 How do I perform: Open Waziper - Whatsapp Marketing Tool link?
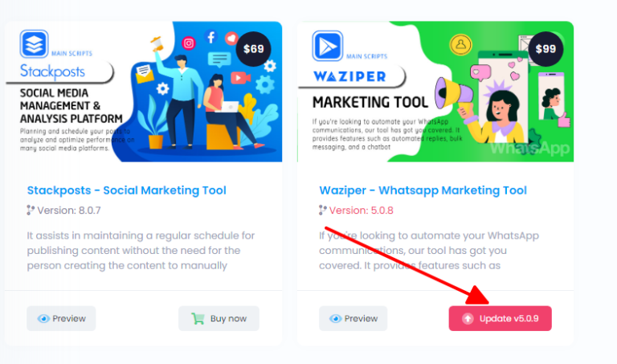tap(423, 190)
